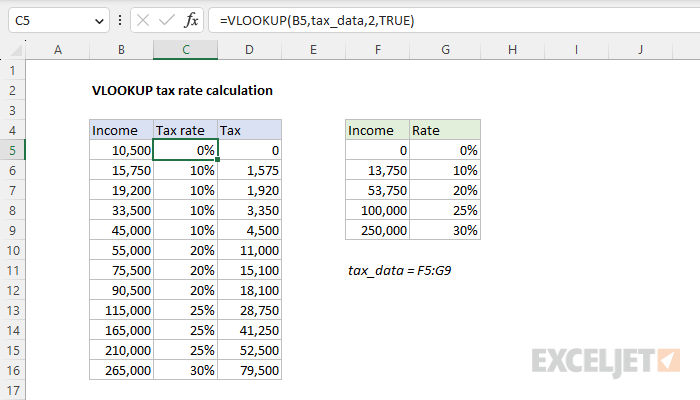Click the tax cell 28,750
Viewport: 700px width, 400px height.
click(250, 310)
